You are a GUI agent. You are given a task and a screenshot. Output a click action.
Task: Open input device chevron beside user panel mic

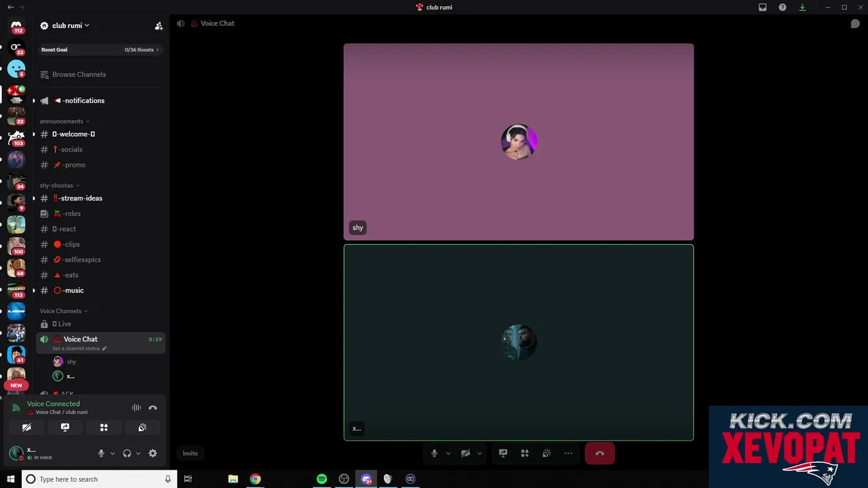pos(113,453)
